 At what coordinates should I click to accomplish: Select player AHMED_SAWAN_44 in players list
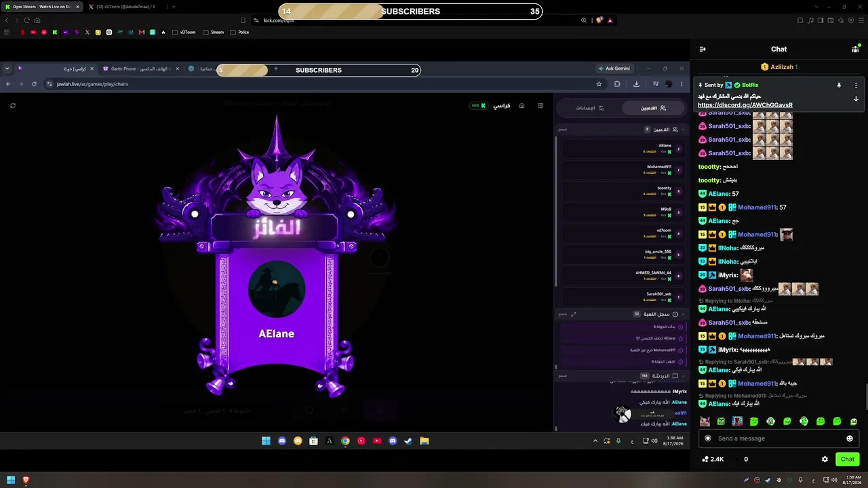click(x=623, y=276)
